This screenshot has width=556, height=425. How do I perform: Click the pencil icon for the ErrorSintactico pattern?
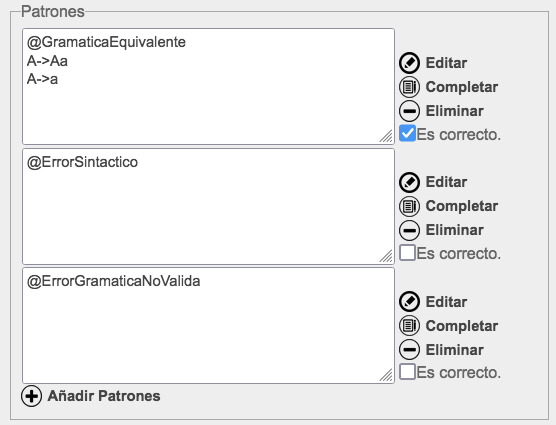click(410, 182)
